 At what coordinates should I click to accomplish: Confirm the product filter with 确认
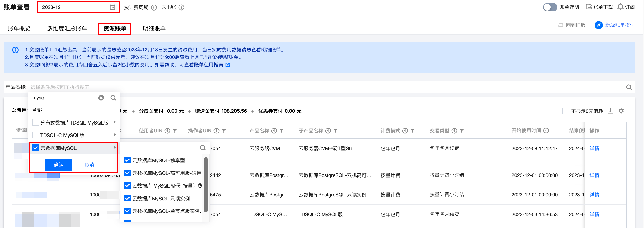59,165
